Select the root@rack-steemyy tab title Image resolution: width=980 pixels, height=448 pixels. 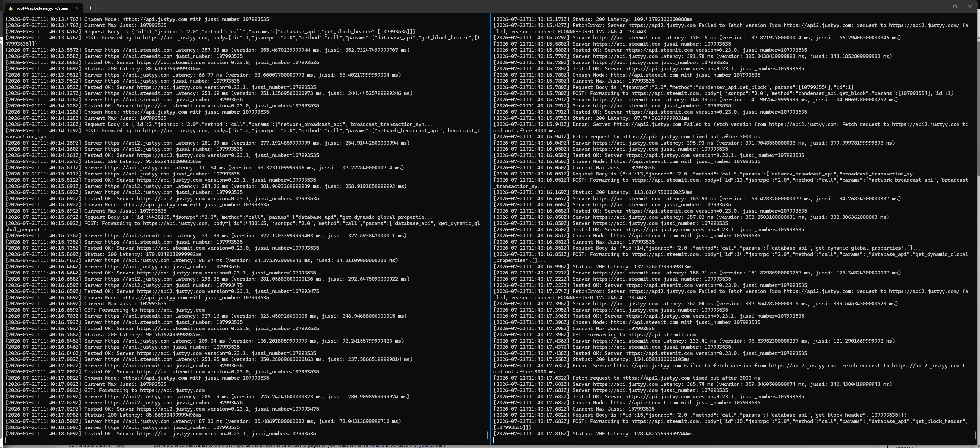(x=43, y=8)
